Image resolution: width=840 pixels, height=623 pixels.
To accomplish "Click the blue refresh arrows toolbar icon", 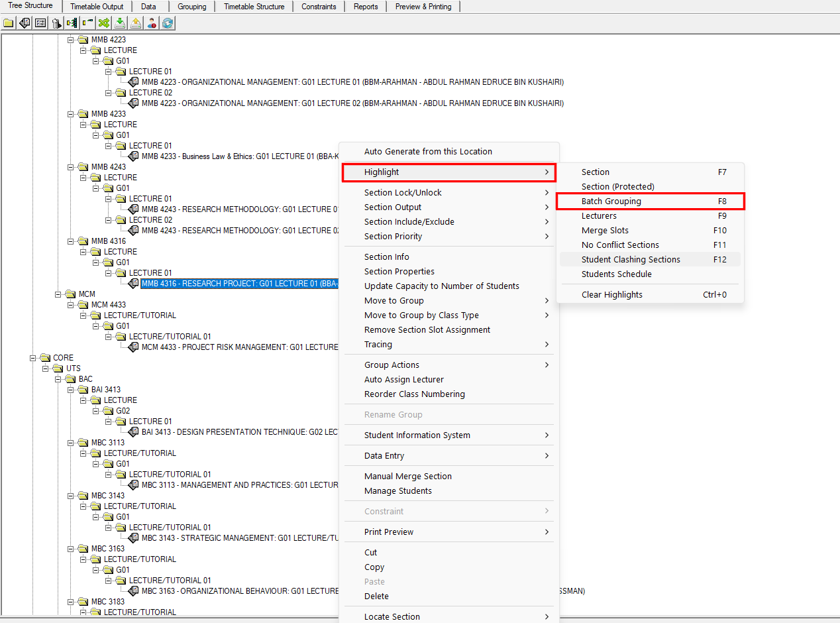I will (x=168, y=23).
